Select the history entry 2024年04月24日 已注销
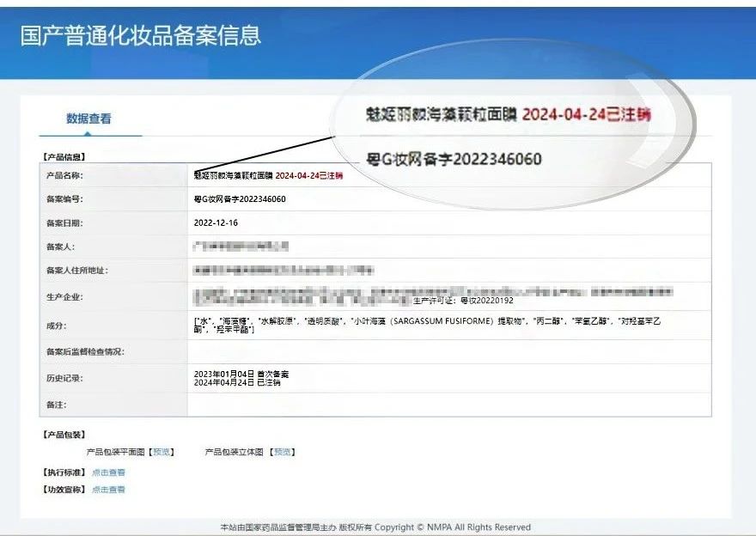Viewport: 756px width, 536px height. [x=237, y=383]
